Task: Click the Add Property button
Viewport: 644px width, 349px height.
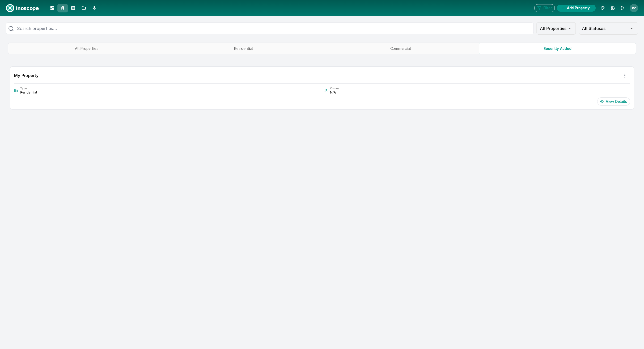Action: [x=576, y=8]
